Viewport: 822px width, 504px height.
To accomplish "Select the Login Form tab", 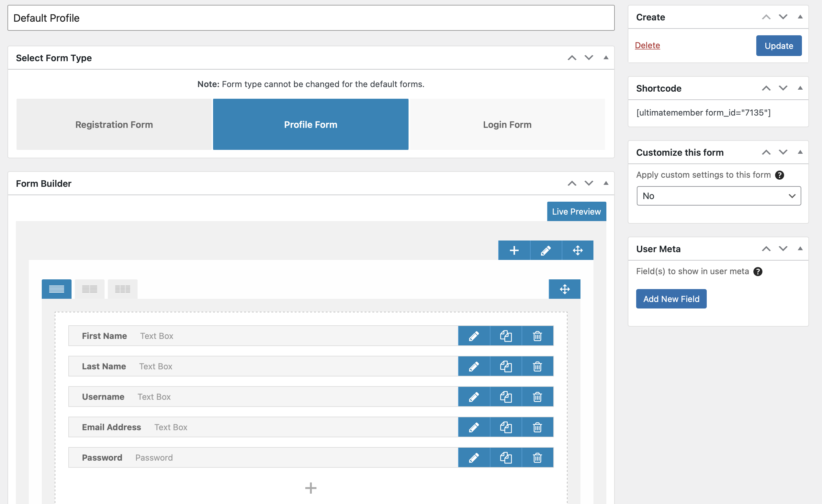I will tap(507, 124).
